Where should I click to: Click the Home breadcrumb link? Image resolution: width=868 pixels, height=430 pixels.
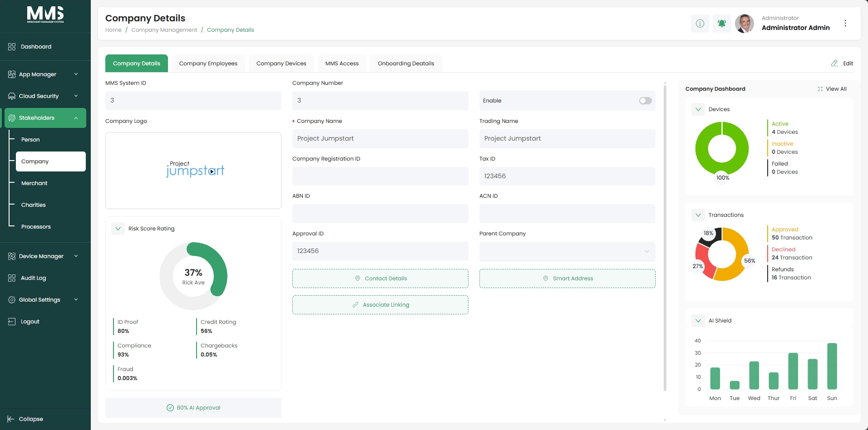point(113,30)
